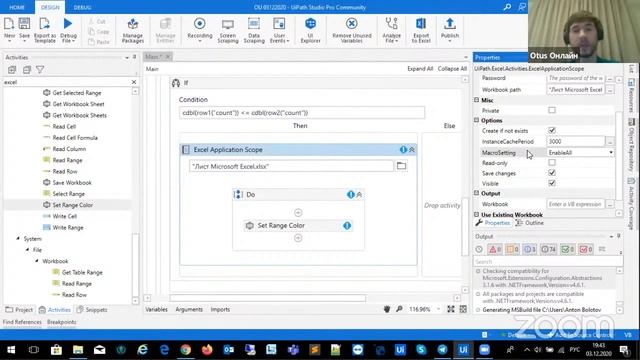The height and width of the screenshot is (360, 640).
Task: Open the Project panel tab
Action: pos(19,310)
